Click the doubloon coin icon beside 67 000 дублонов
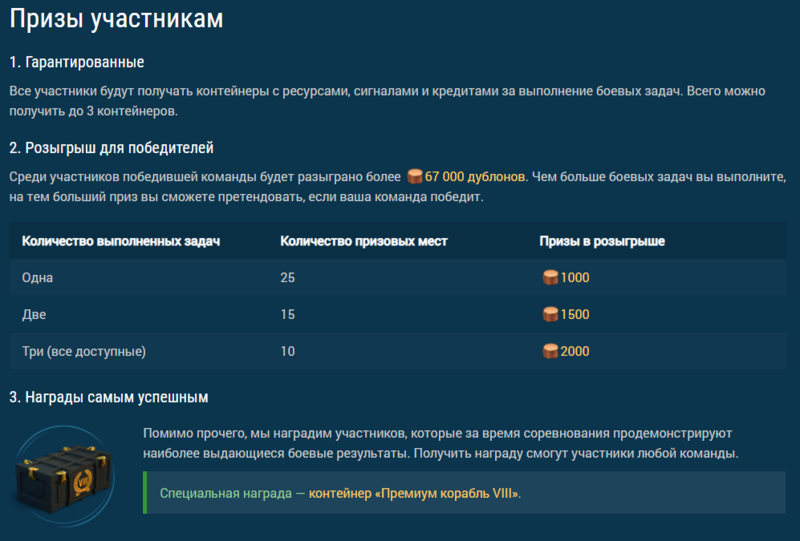 415,177
